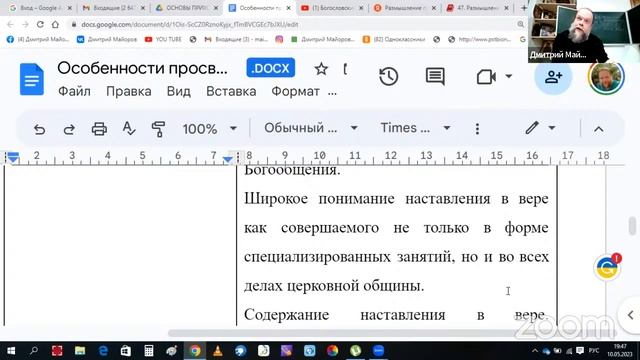Open VLC from the taskbar
The width and height of the screenshot is (640, 360).
[x=218, y=351]
